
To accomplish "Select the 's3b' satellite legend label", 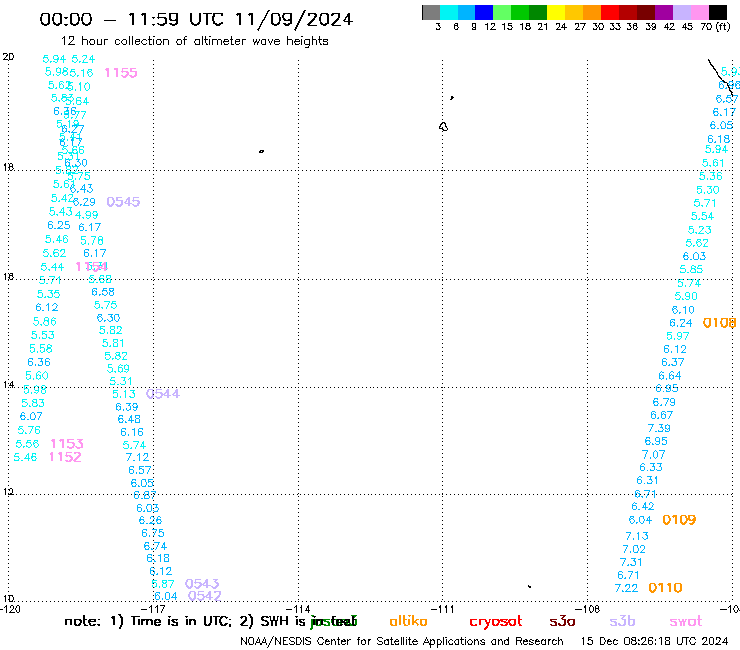I will point(622,621).
